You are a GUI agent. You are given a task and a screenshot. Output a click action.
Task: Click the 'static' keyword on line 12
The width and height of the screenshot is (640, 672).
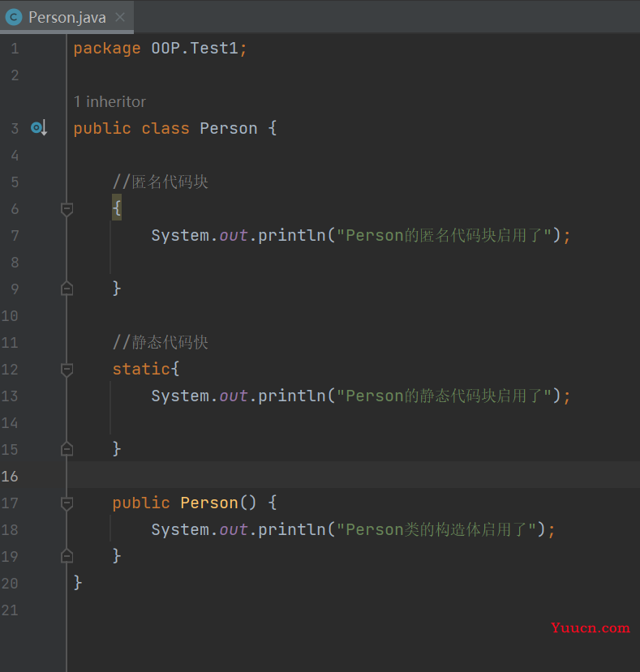[x=141, y=369]
